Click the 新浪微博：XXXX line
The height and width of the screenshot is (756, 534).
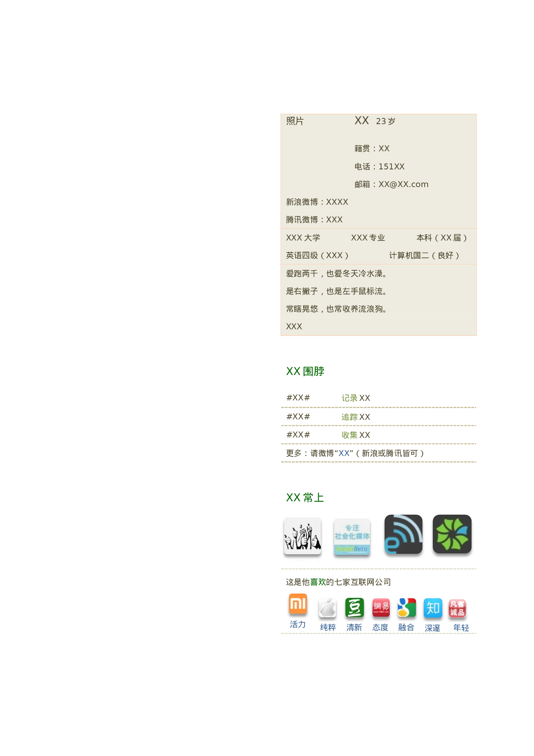(317, 202)
